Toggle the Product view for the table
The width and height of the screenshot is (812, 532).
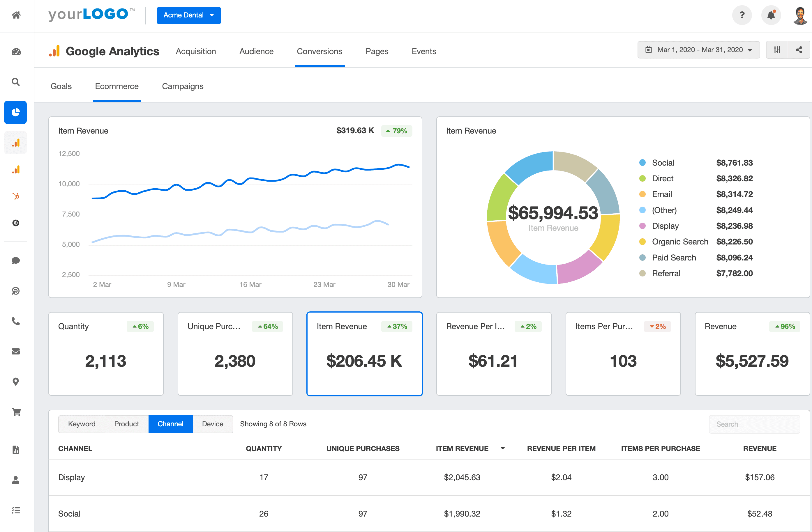pyautogui.click(x=127, y=424)
